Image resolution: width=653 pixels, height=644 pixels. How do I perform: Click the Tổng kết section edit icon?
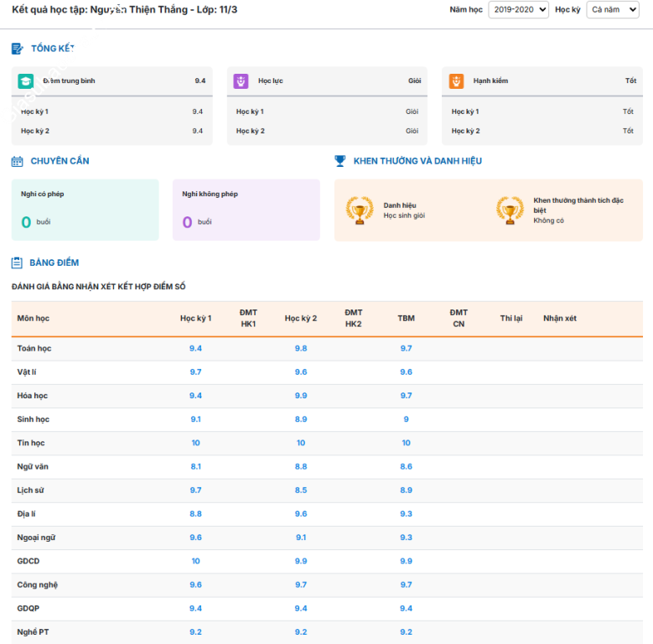click(17, 49)
